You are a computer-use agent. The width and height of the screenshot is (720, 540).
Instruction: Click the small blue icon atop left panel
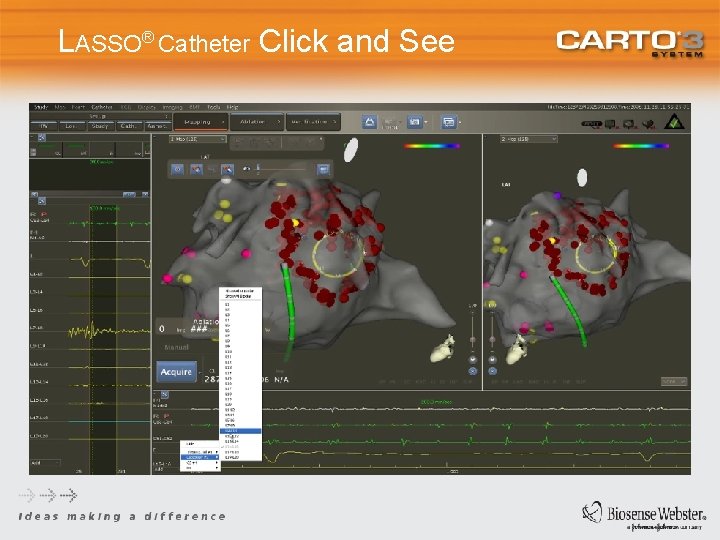42,137
